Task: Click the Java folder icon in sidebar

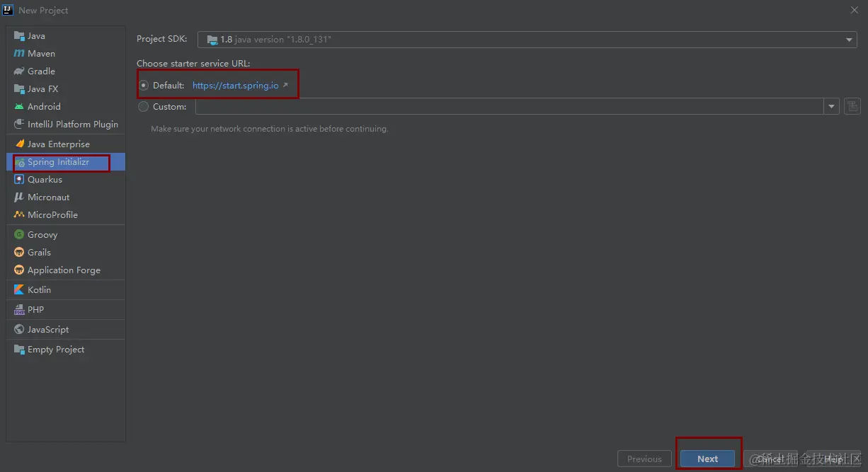Action: click(19, 35)
